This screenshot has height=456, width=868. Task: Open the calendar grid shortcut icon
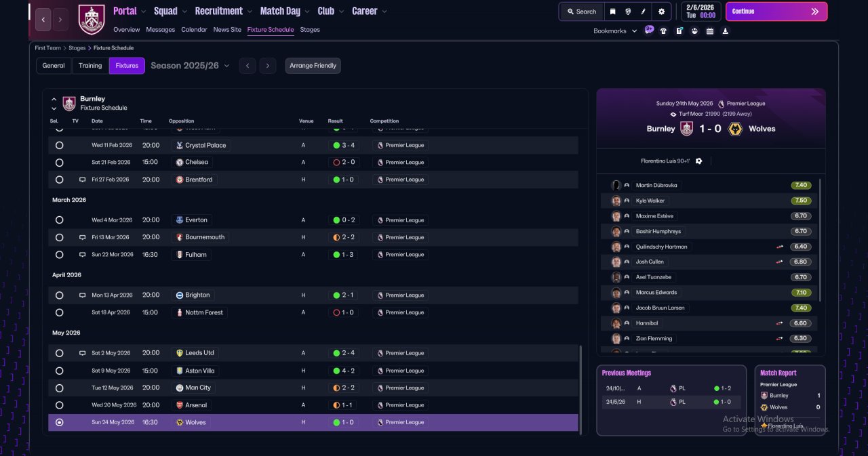point(710,30)
